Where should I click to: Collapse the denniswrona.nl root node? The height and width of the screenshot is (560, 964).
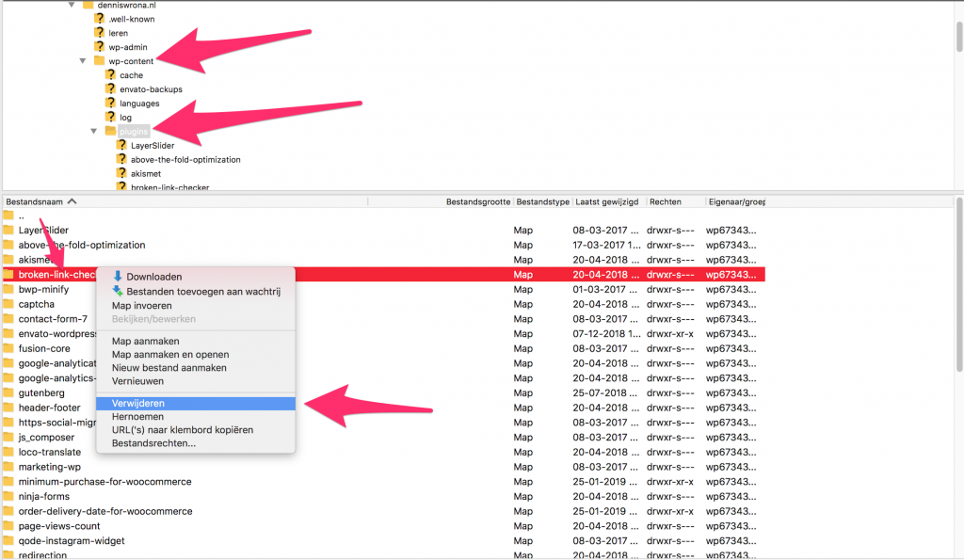tap(72, 5)
